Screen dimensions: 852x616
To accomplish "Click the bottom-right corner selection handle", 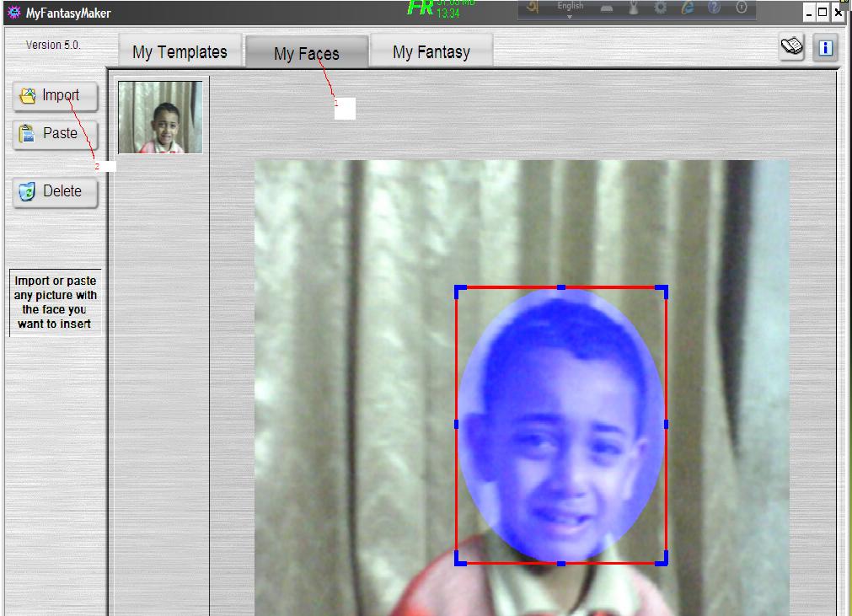I will [662, 559].
